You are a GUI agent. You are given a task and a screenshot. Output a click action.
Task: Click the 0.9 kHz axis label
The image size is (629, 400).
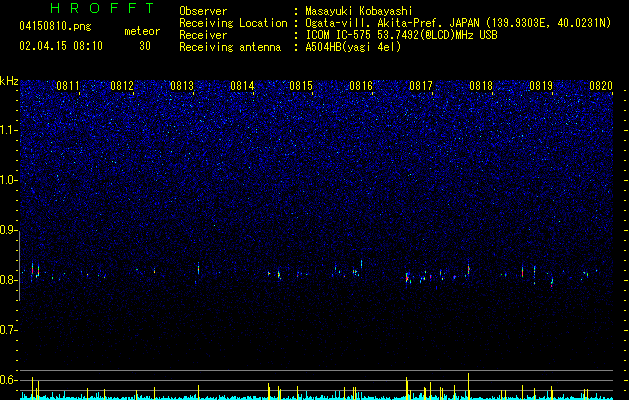pyautogui.click(x=8, y=230)
